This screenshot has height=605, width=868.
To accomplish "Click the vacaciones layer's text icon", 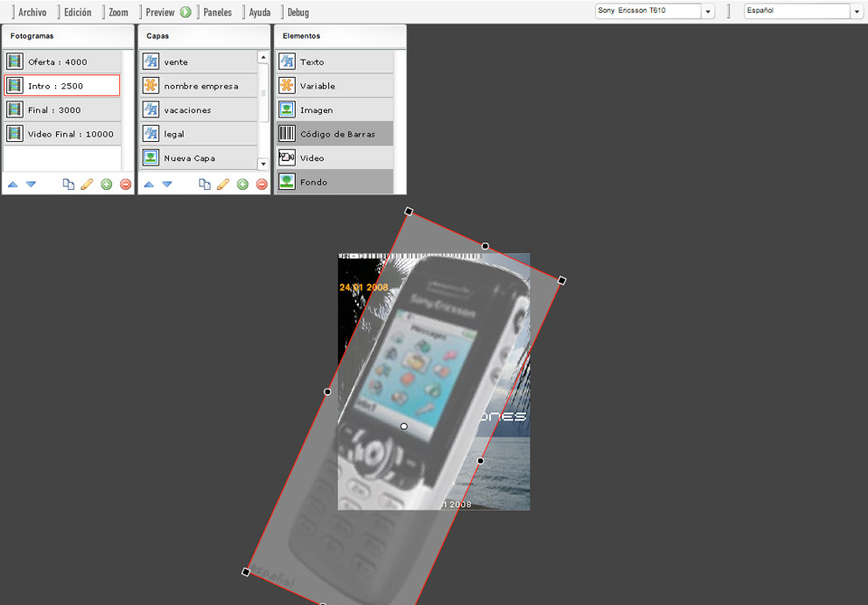I will 151,109.
